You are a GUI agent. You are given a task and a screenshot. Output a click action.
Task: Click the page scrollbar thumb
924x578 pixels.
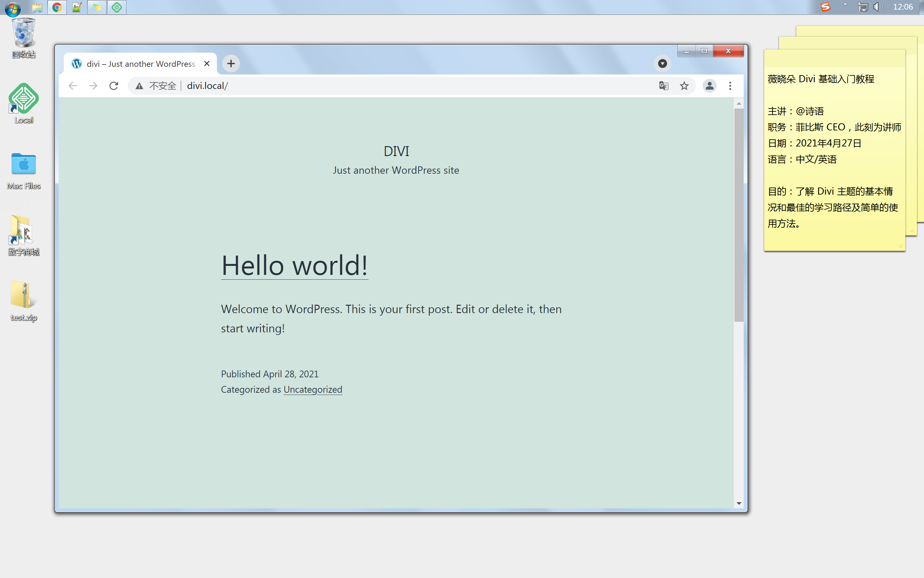pyautogui.click(x=739, y=215)
